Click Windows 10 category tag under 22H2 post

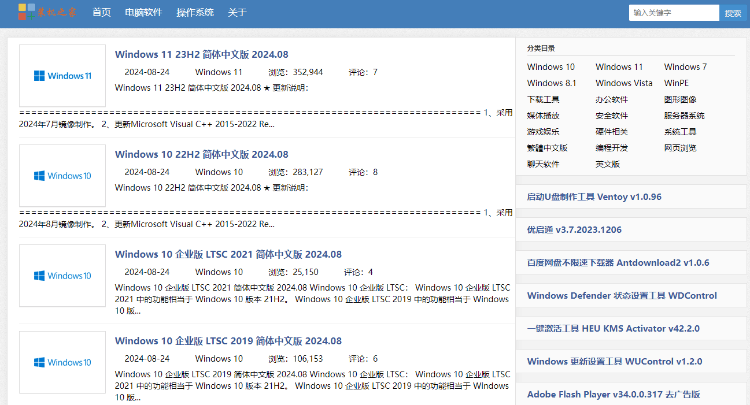pos(219,172)
